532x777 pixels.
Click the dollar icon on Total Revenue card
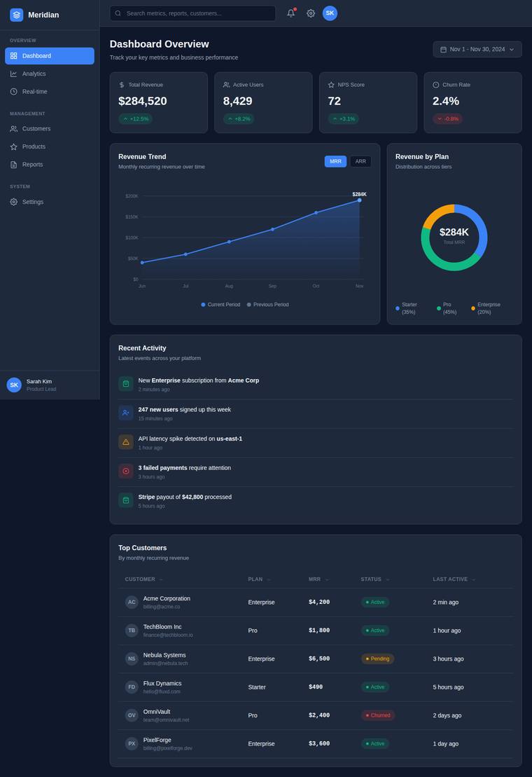click(x=122, y=85)
